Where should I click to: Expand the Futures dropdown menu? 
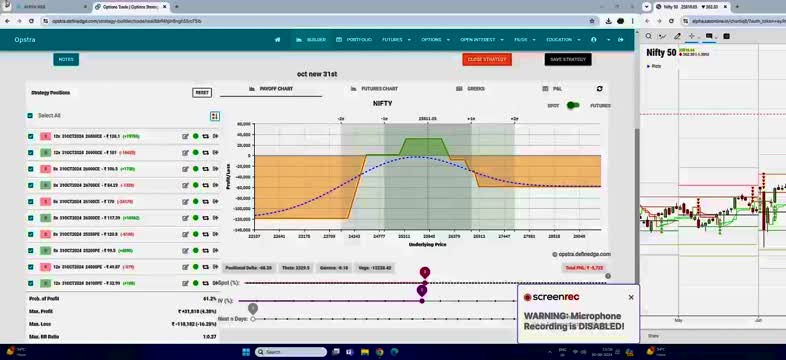[397, 40]
